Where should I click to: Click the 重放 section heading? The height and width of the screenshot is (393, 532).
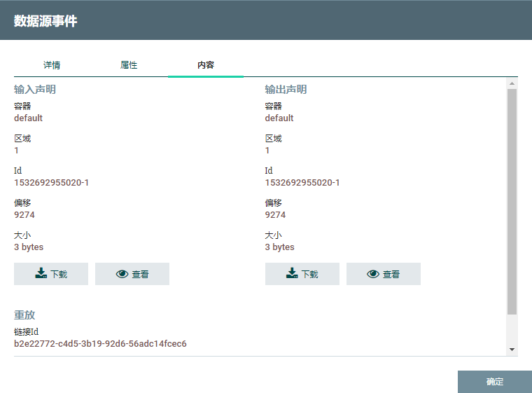pyautogui.click(x=24, y=315)
